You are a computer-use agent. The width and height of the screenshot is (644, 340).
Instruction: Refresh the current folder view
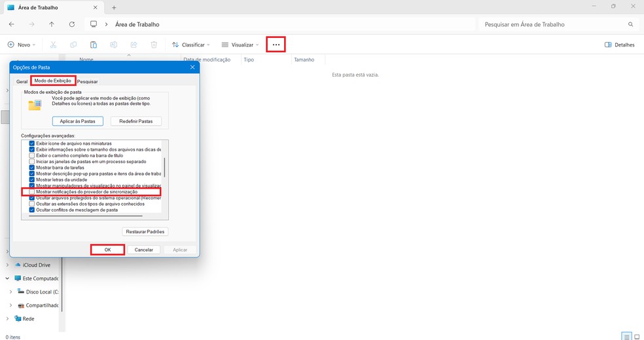[71, 24]
